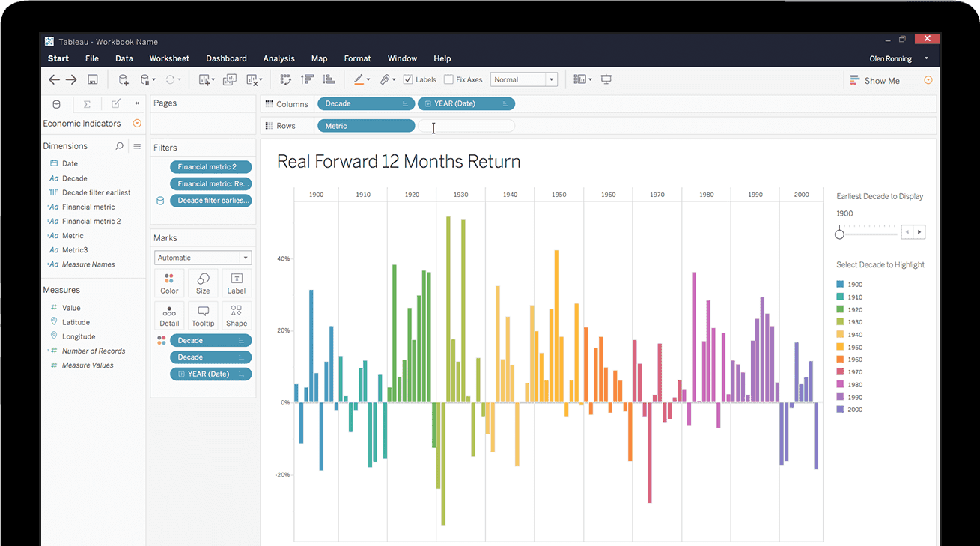
Task: Click the Swap Rows and Columns icon
Action: (x=285, y=79)
